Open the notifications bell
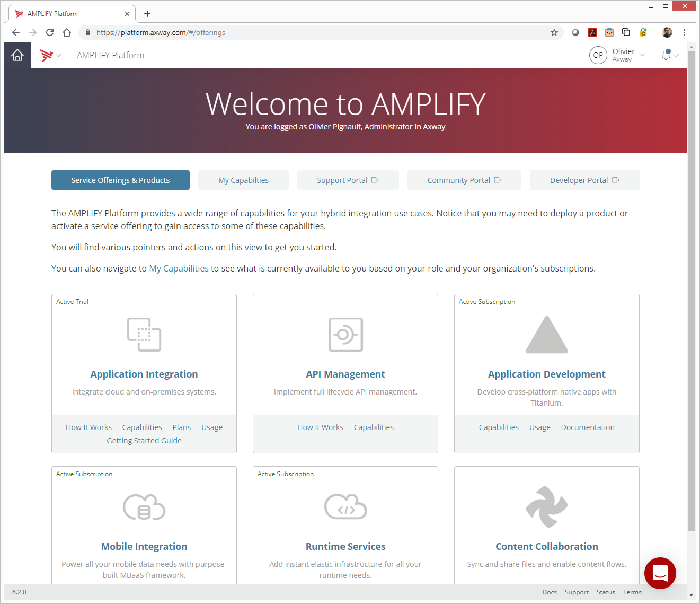 point(666,55)
